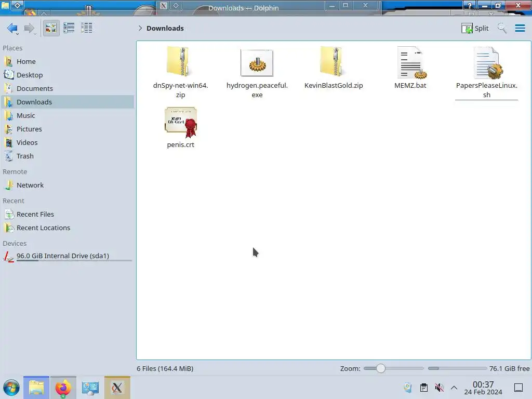
Task: Open the tray icon beside the clipboard
Action: (x=408, y=388)
